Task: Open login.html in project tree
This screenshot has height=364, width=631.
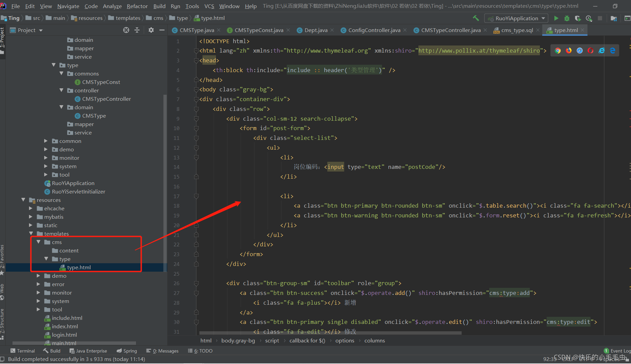Action: coord(64,335)
